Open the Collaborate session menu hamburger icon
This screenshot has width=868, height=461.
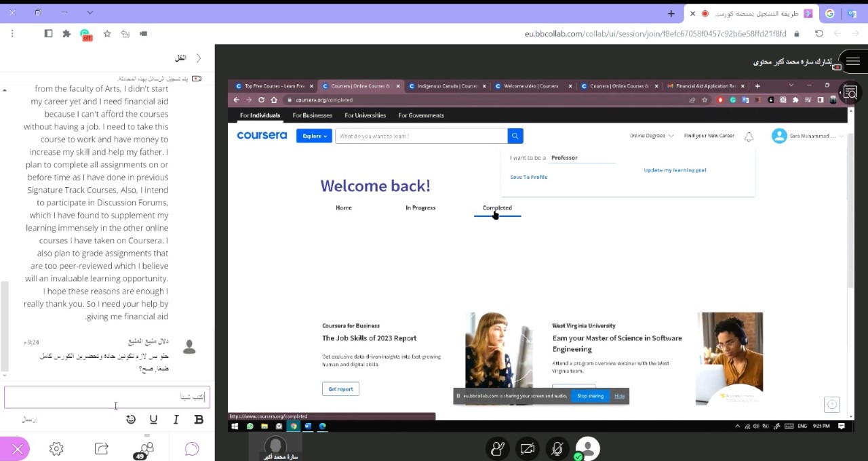tap(853, 61)
